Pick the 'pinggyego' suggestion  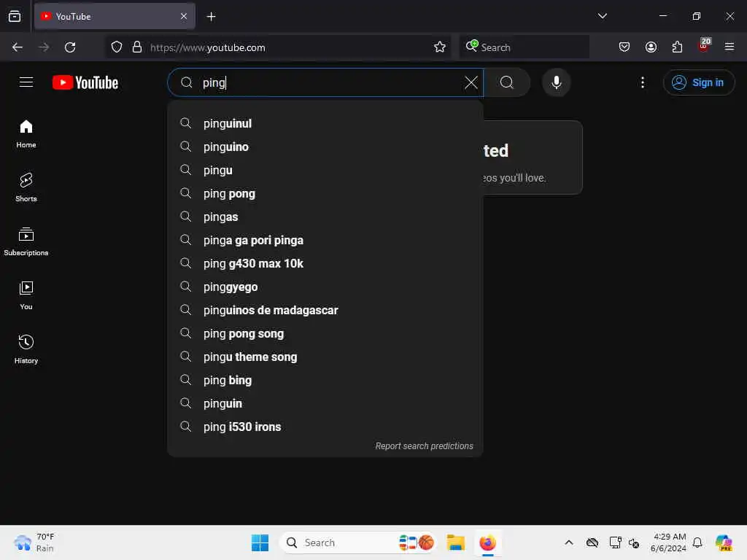325,287
